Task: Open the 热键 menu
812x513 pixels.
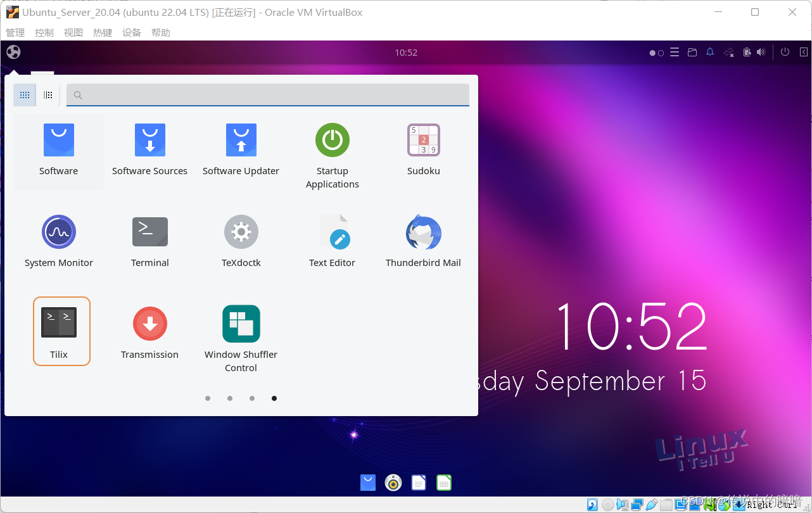Action: pyautogui.click(x=103, y=32)
